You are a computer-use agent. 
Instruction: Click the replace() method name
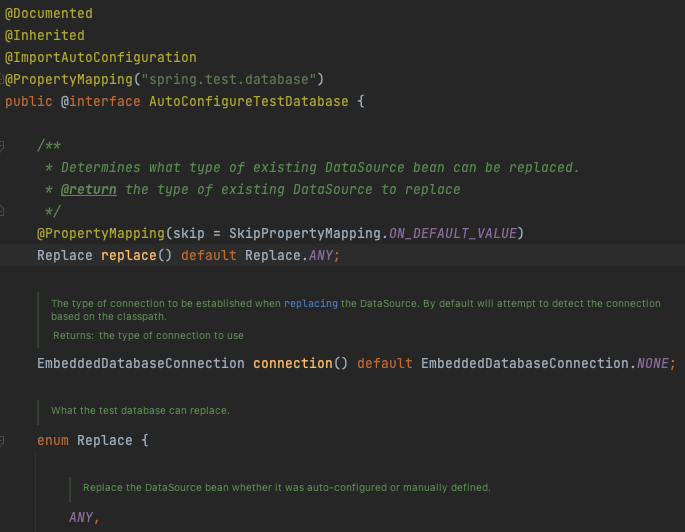click(x=128, y=256)
